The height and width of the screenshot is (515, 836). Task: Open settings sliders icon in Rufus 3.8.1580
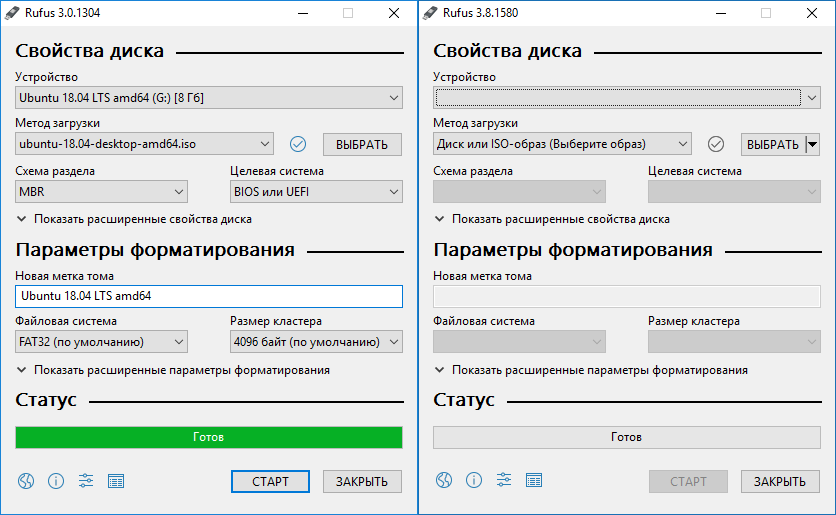(x=504, y=480)
